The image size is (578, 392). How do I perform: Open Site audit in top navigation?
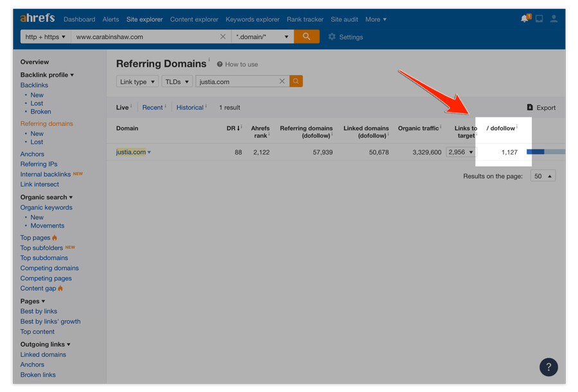344,19
